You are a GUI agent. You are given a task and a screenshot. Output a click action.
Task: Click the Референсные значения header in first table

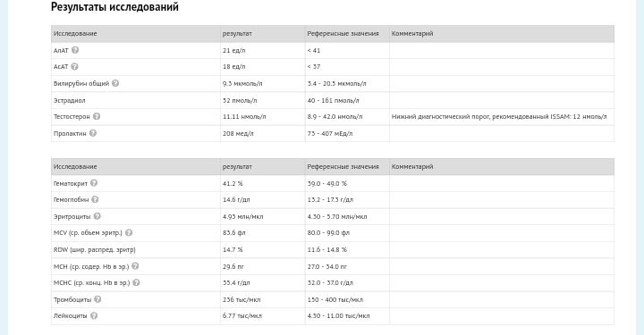click(343, 34)
